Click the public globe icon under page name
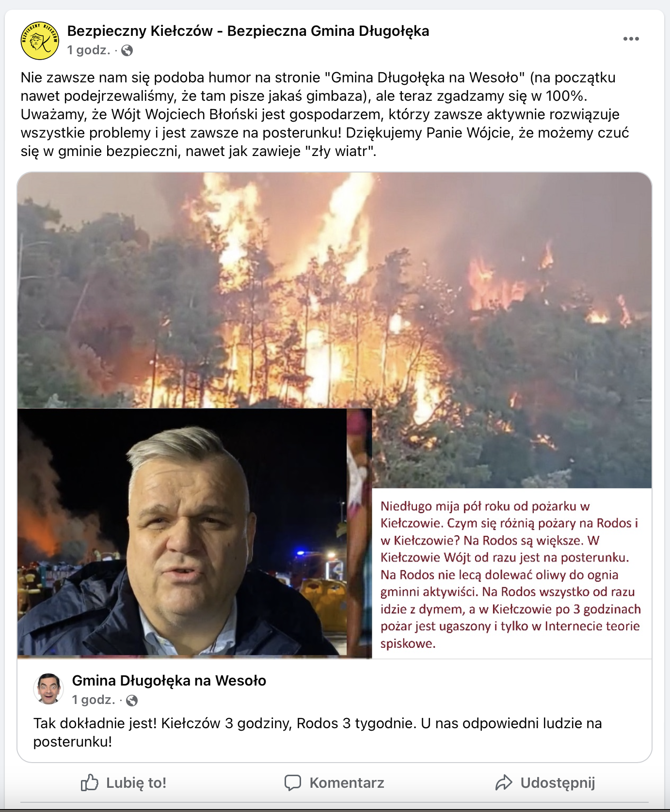 click(127, 50)
